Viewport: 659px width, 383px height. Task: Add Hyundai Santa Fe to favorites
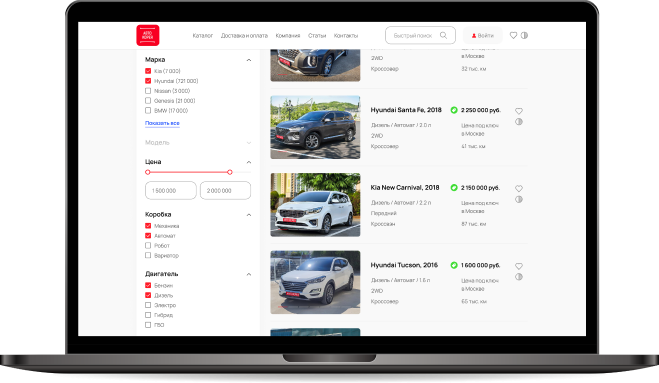tap(519, 111)
